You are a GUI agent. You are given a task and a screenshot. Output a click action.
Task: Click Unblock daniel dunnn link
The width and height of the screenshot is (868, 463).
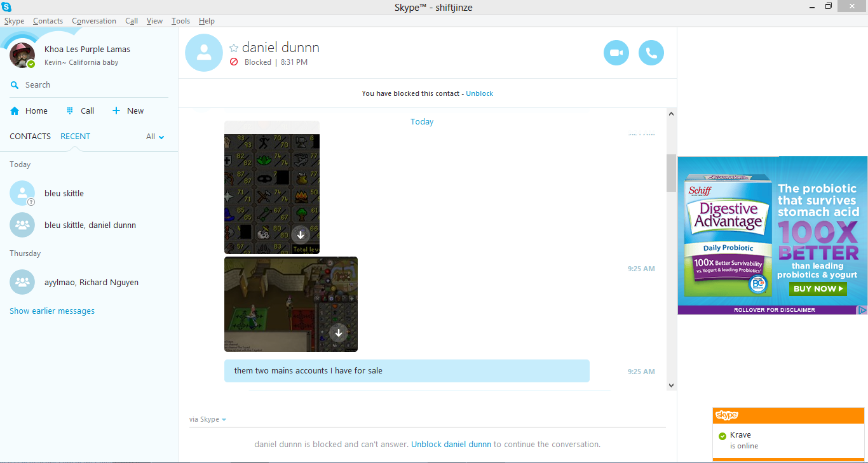click(451, 445)
